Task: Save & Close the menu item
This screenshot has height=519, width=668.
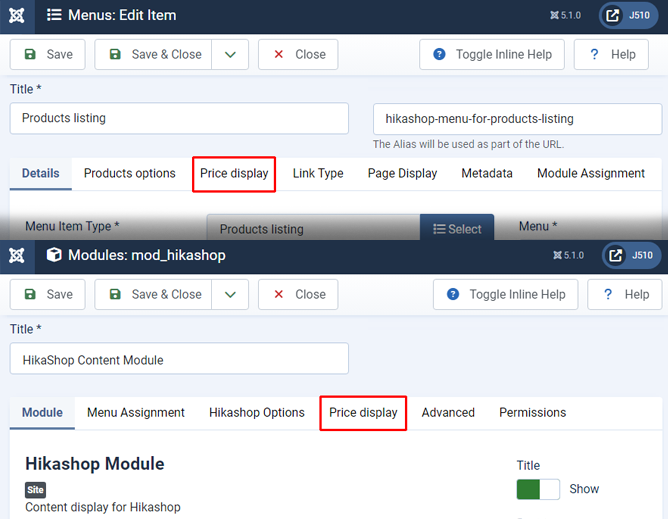Action: click(x=153, y=55)
